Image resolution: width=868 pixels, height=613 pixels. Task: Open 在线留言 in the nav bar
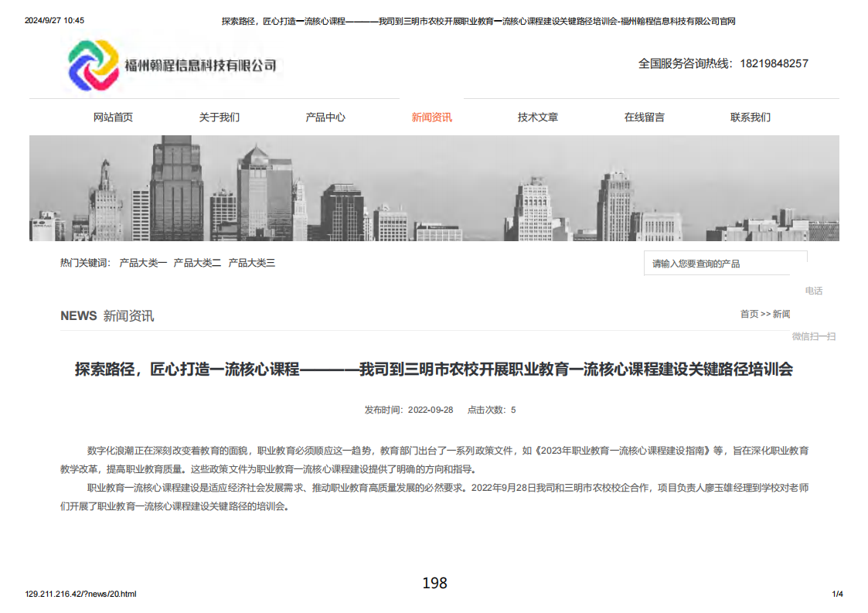tap(645, 117)
